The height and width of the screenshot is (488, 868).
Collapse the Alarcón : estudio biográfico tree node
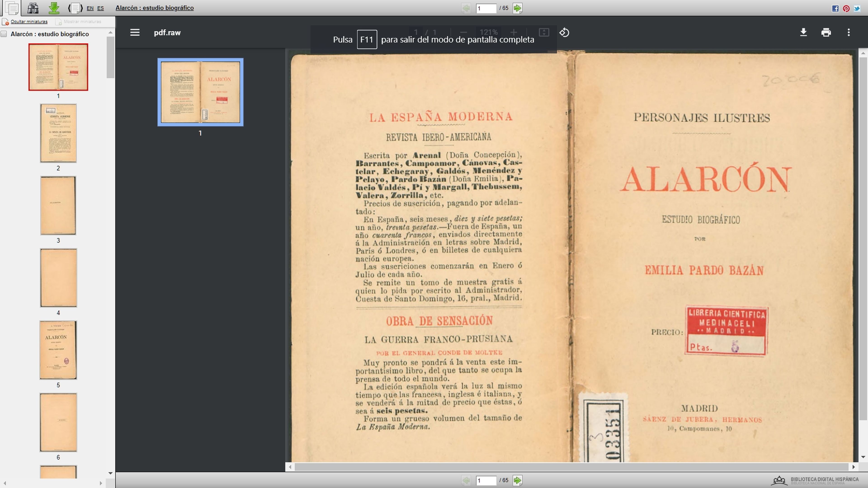4,34
